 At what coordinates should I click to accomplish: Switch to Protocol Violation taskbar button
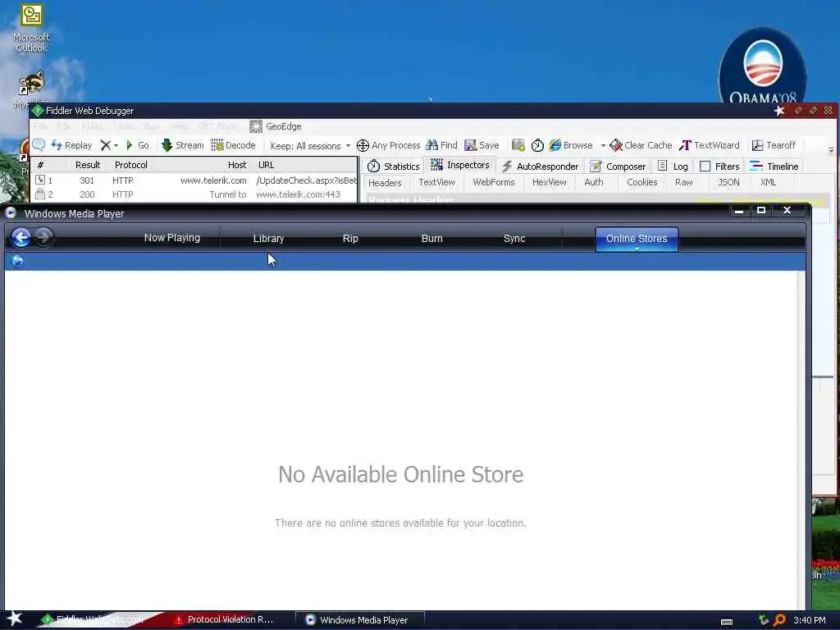225,619
